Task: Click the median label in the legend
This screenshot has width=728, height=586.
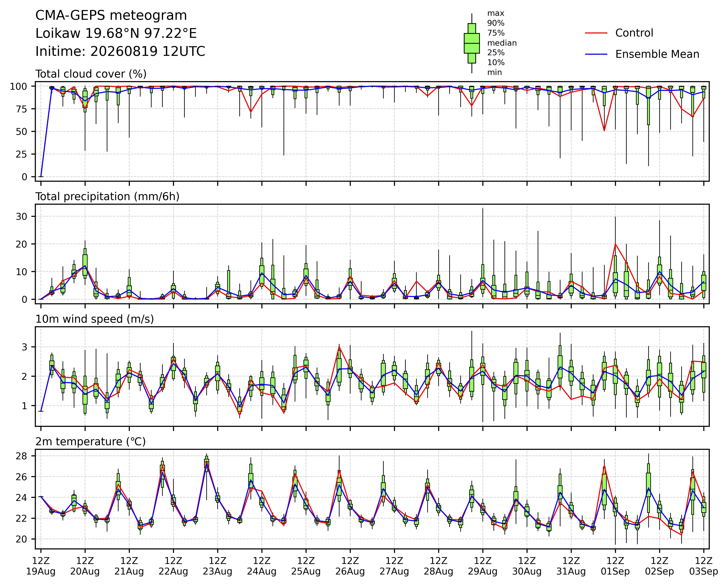Action: 502,43
